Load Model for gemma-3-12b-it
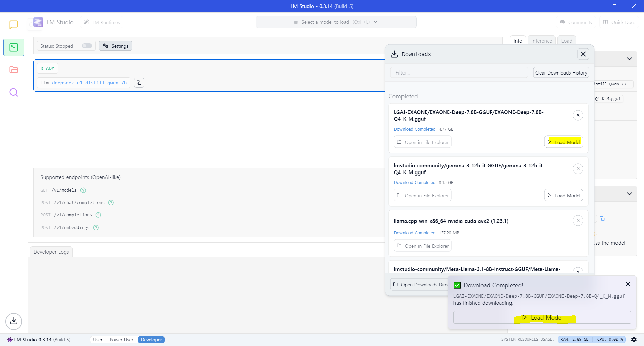Viewport: 644px width, 346px height. point(563,195)
